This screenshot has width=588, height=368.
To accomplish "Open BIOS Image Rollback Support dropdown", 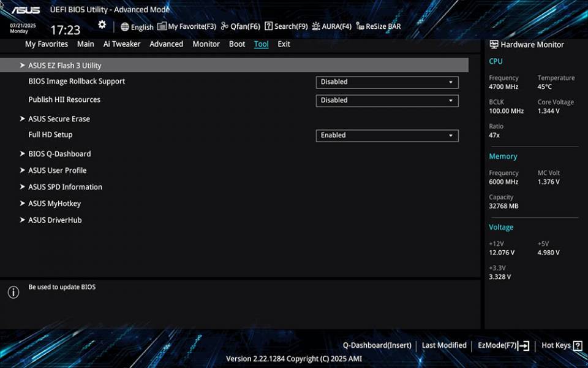I will (x=387, y=82).
